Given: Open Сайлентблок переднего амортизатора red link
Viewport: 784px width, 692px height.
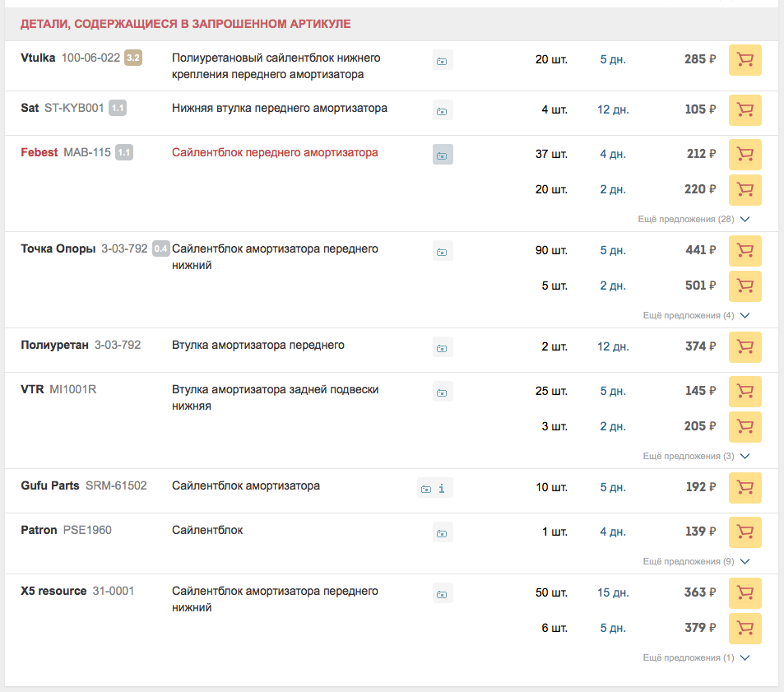Looking at the screenshot, I should point(275,152).
